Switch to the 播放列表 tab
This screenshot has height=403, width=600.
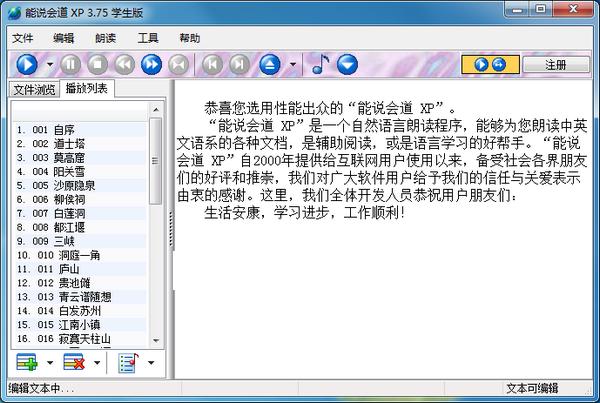pyautogui.click(x=86, y=88)
